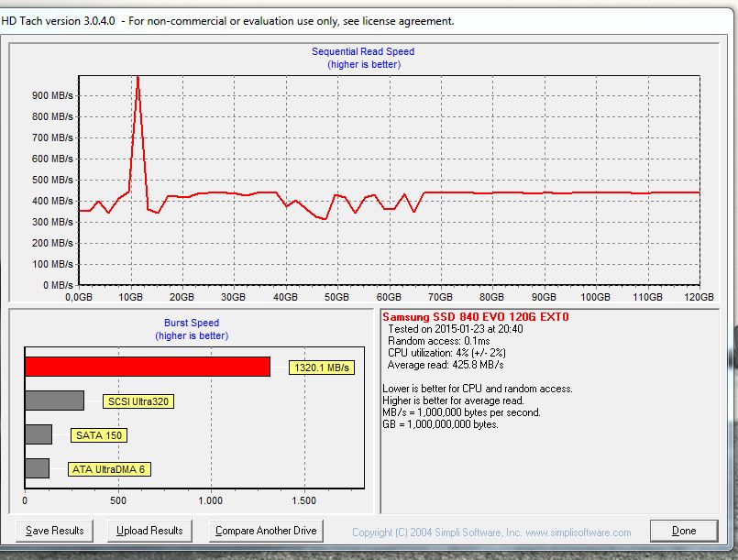The height and width of the screenshot is (560, 738).
Task: Open Compare Another Drive
Action: coord(266,531)
